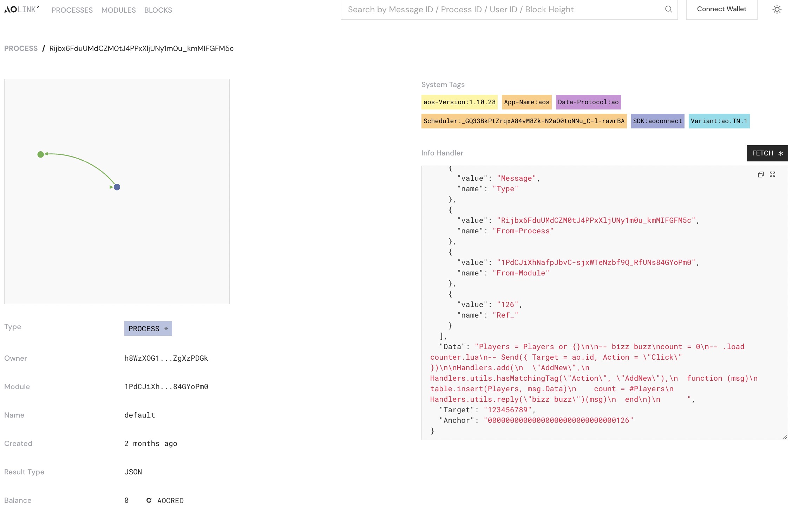Select the aos-Version:1.10.28 system tag

point(459,102)
